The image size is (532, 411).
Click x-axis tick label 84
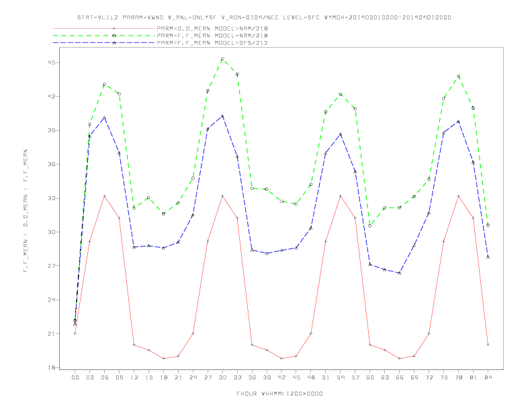click(488, 377)
